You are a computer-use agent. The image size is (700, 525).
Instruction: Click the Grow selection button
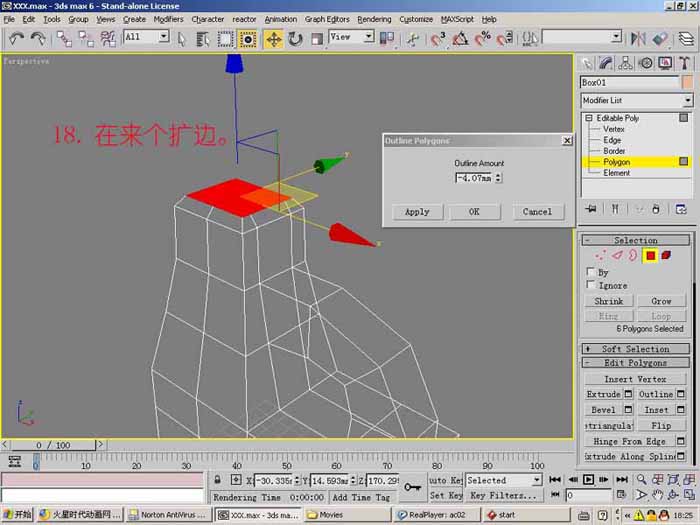click(x=661, y=301)
